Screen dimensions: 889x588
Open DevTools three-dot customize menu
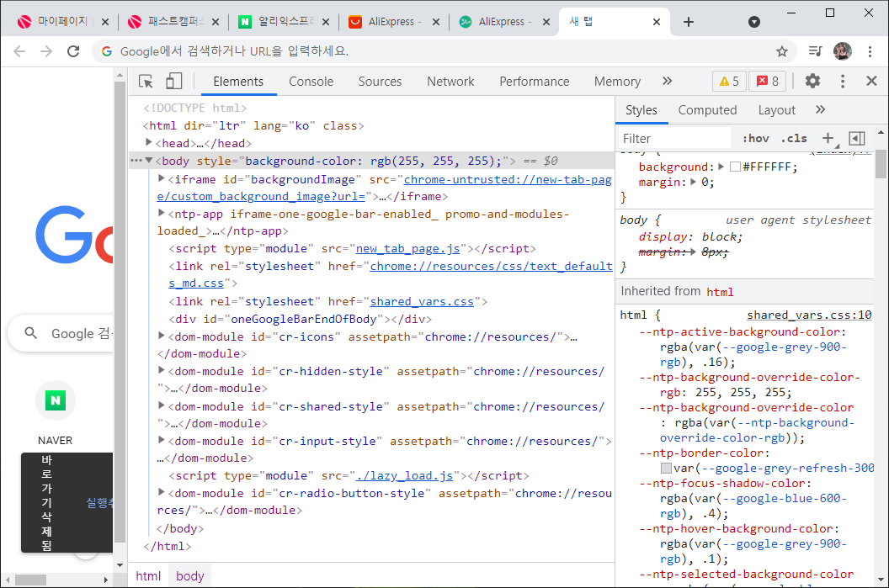tap(843, 81)
